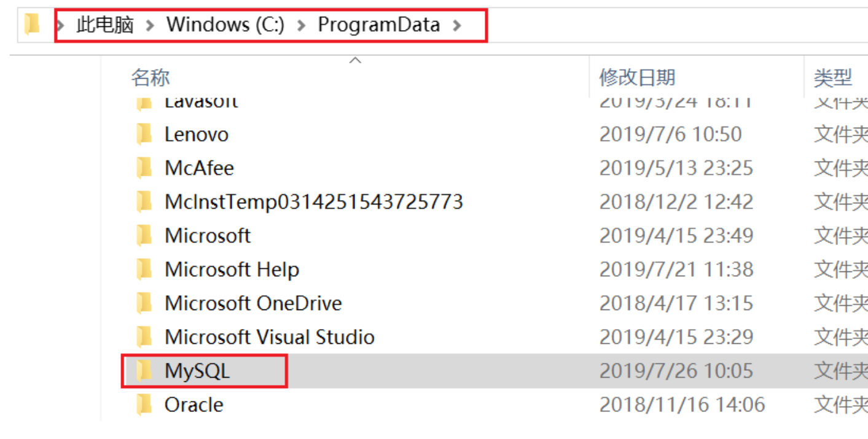Select the ProgramData breadcrumb segment
The width and height of the screenshot is (868, 439).
[378, 25]
